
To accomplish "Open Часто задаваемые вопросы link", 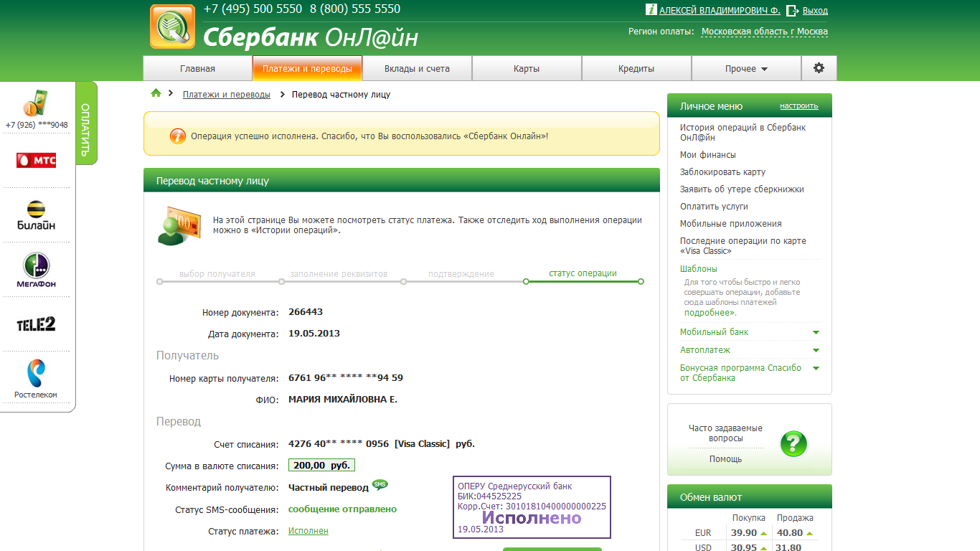I will (725, 433).
